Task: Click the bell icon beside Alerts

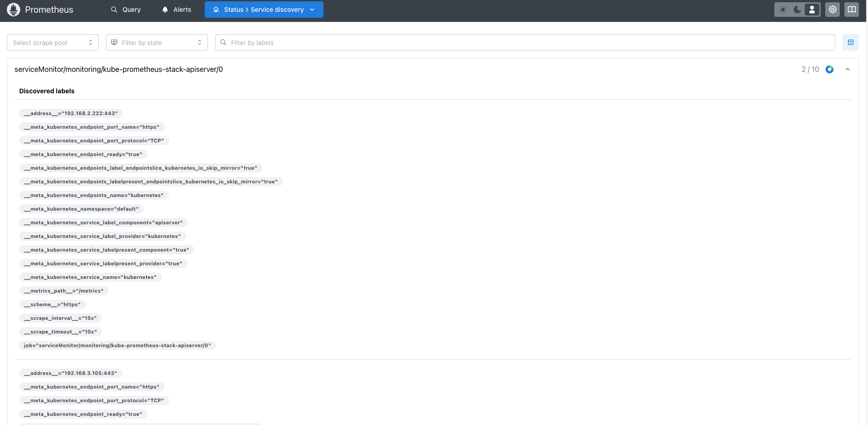Action: pos(165,10)
